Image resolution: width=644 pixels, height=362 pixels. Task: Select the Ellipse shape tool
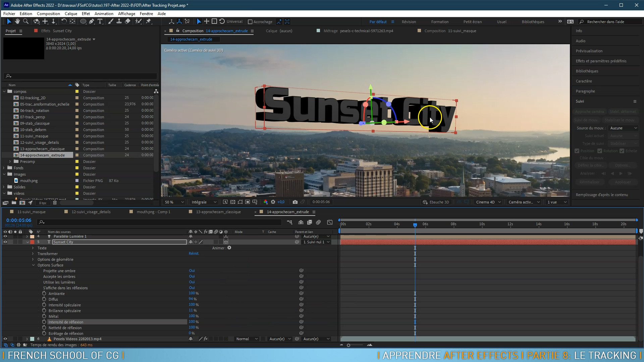click(83, 21)
